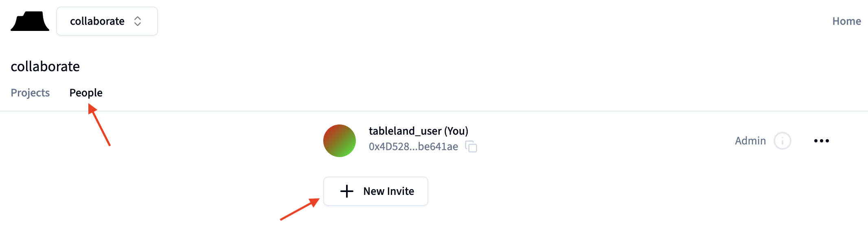Click the plus icon in New Invite
868x249 pixels.
click(x=347, y=191)
